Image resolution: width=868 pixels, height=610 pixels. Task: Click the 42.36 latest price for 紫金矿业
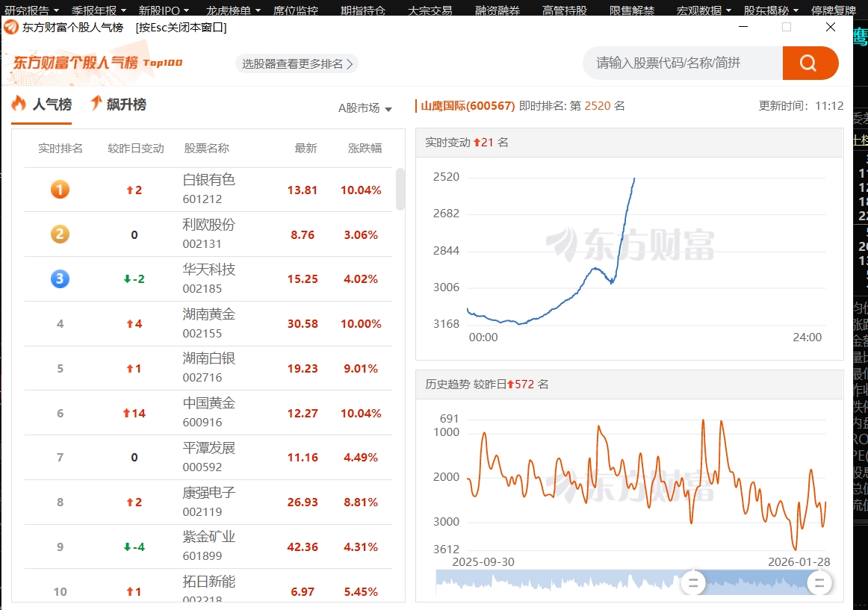(303, 547)
